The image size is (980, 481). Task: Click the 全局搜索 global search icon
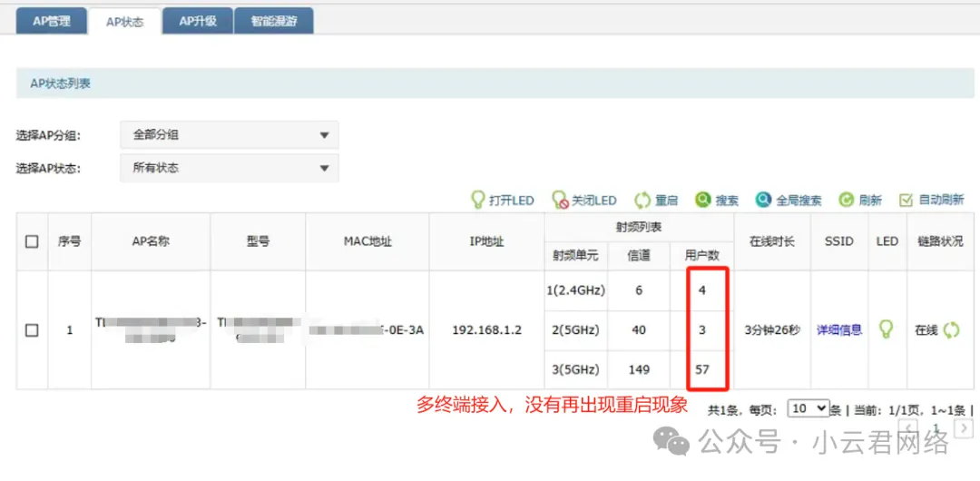[x=764, y=200]
